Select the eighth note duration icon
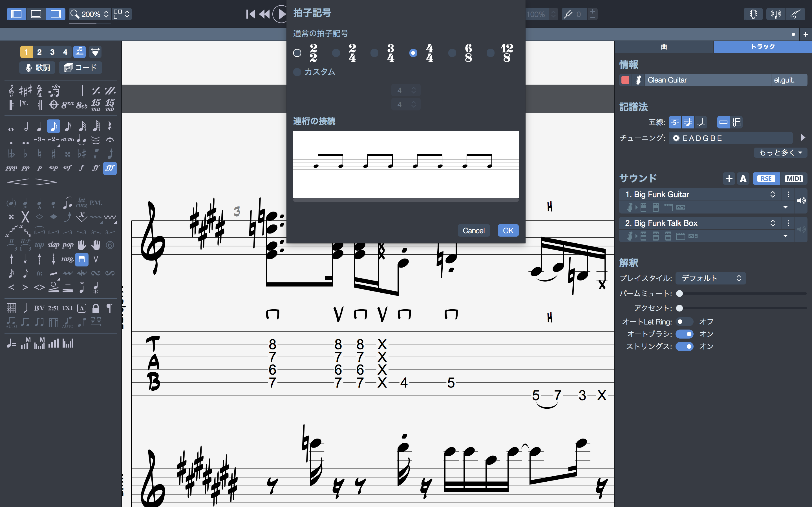The height and width of the screenshot is (507, 812). pos(54,126)
